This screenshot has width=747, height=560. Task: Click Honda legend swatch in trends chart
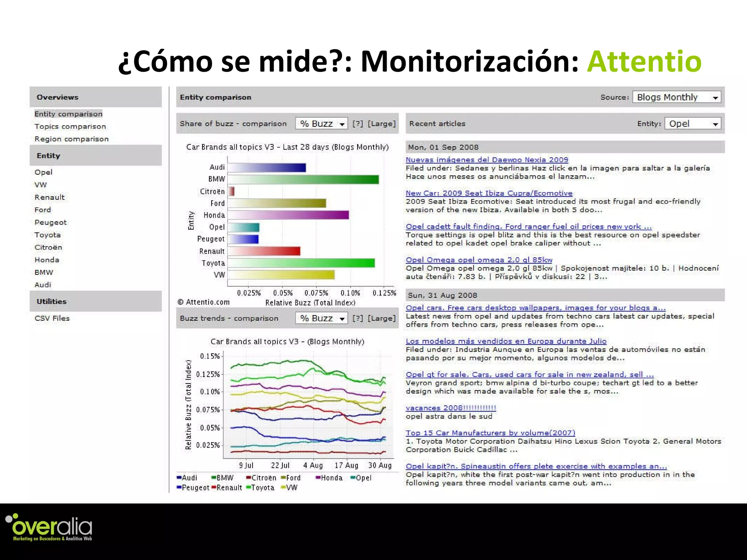click(x=318, y=478)
